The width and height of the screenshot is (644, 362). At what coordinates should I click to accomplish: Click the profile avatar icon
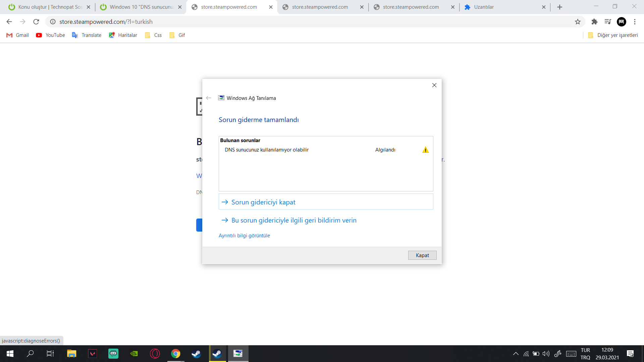coord(621,22)
